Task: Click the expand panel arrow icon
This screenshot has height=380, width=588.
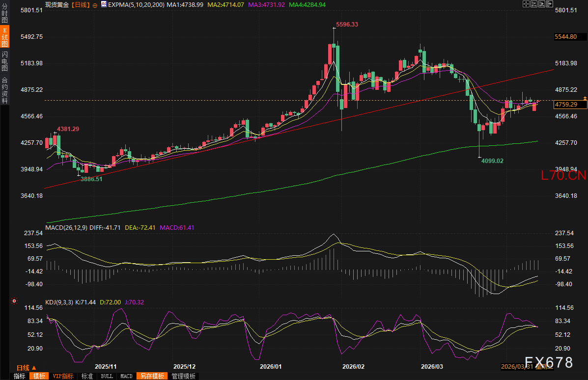Action: tap(550, 4)
